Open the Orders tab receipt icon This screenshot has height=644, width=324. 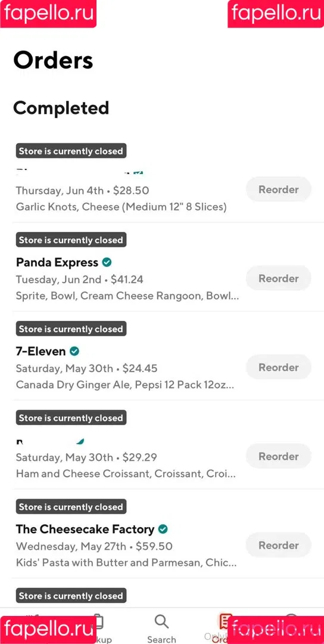(224, 622)
